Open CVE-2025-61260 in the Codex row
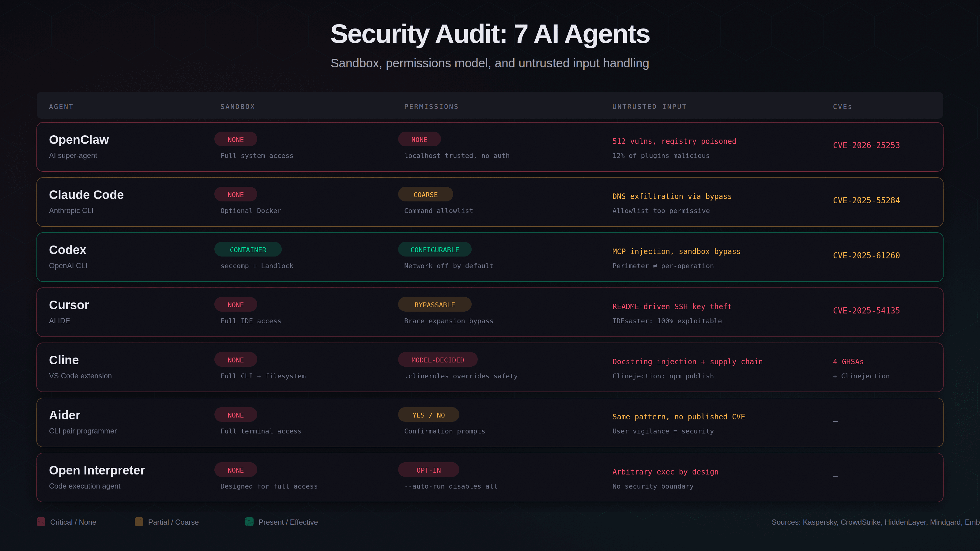Screen dimensions: 980x551 pos(866,256)
